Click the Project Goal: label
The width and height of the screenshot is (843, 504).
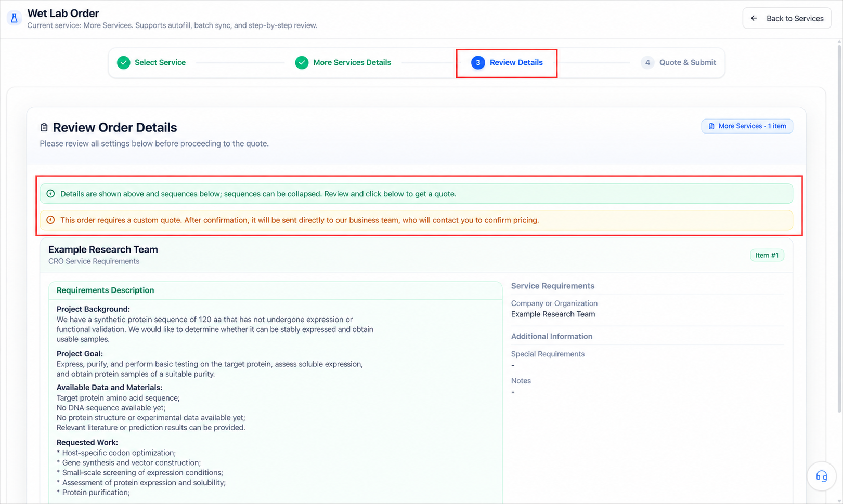click(80, 354)
